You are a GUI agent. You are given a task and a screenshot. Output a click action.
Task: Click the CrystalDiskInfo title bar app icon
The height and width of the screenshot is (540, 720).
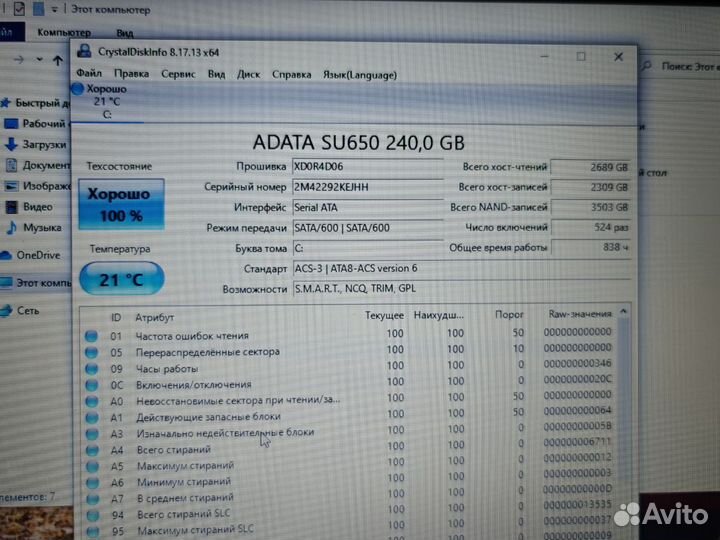coord(84,51)
